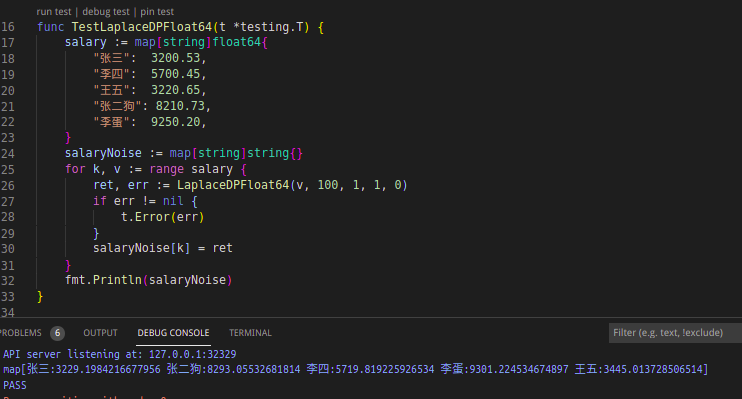The image size is (742, 399).
Task: Open the OUTPUT panel tab
Action: coord(100,333)
